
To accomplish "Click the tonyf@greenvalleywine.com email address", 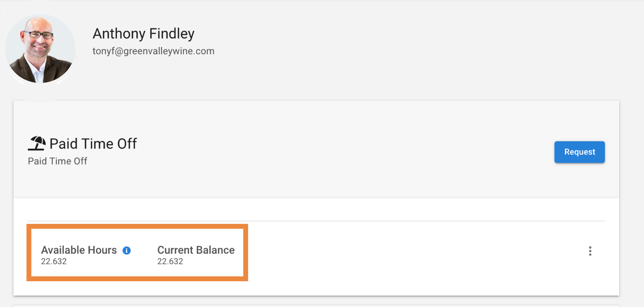I will point(153,51).
